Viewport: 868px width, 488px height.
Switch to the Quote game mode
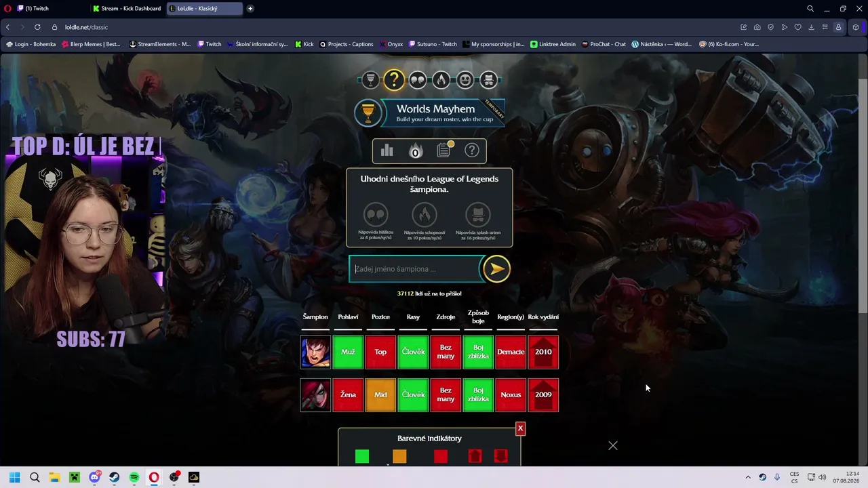[418, 80]
